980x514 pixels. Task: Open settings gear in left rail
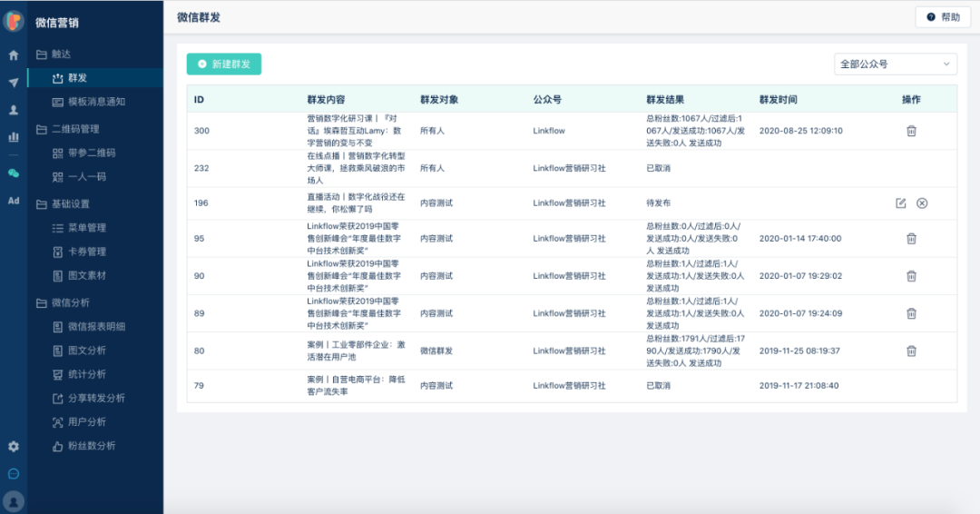click(x=13, y=447)
